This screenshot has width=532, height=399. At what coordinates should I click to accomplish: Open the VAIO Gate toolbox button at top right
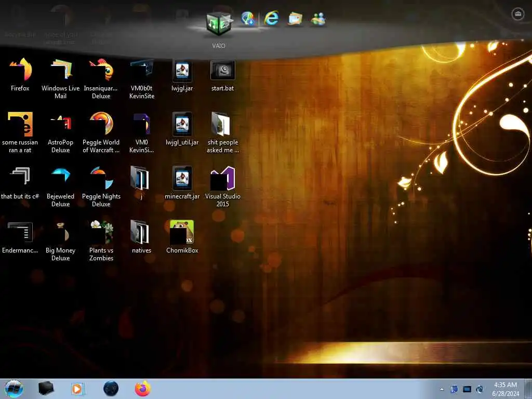click(x=518, y=14)
